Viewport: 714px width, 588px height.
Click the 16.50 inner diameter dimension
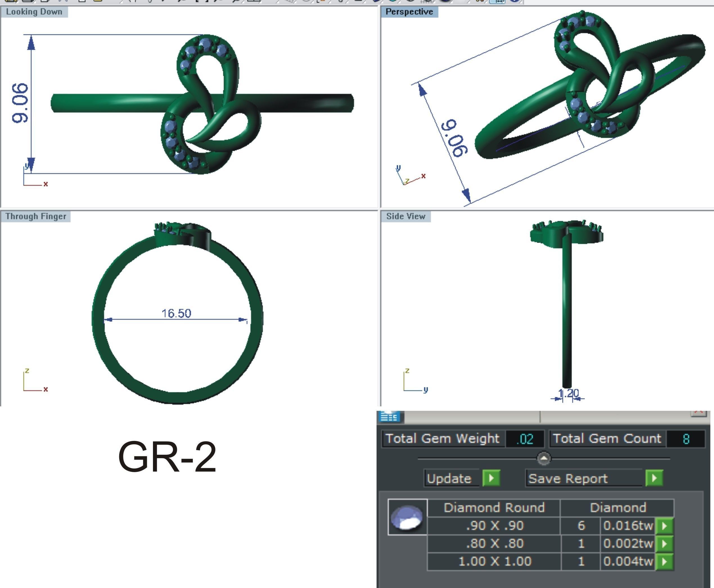[x=176, y=313]
